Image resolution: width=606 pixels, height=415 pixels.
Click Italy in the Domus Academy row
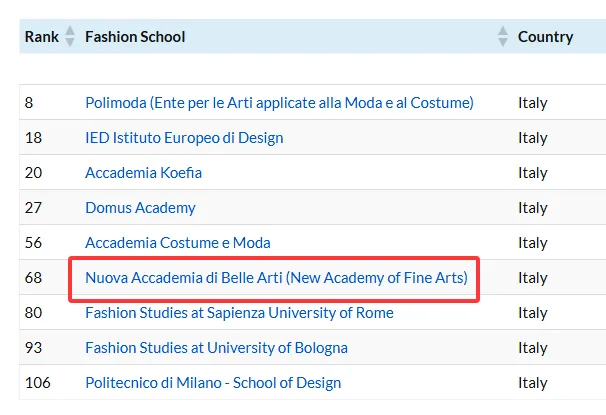tap(533, 208)
